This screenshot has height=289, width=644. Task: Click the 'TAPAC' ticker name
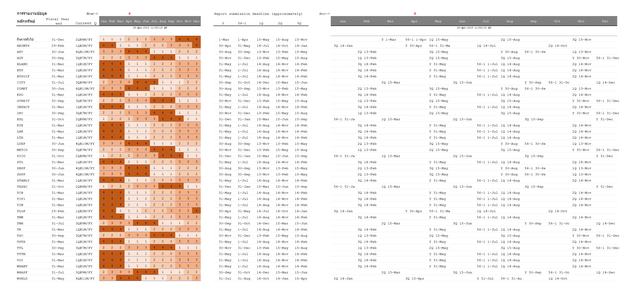tap(22, 187)
